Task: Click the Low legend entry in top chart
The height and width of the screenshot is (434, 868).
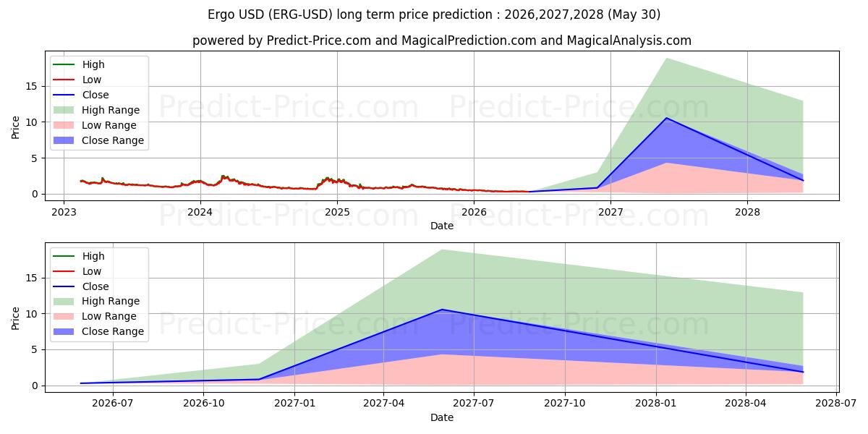Action: pos(78,80)
